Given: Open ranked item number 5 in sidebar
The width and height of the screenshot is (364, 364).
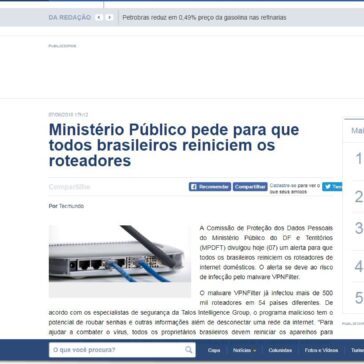Looking at the screenshot, I should (x=359, y=298).
